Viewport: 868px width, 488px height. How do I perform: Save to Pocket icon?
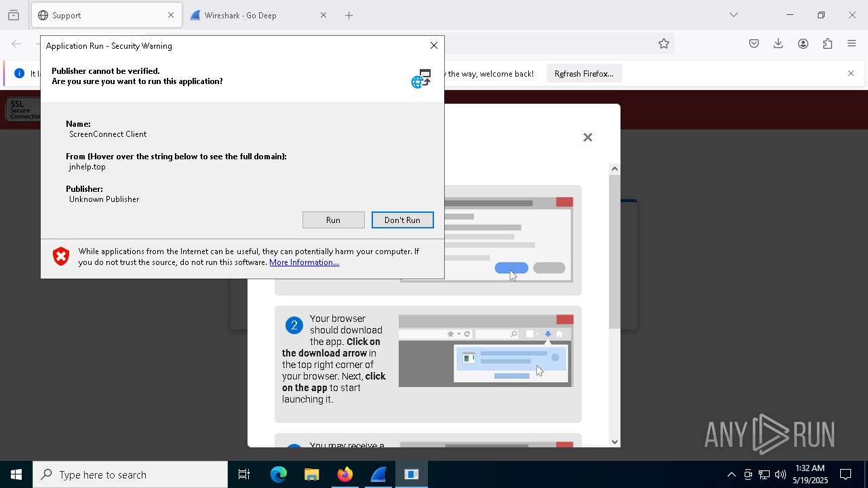pos(754,43)
